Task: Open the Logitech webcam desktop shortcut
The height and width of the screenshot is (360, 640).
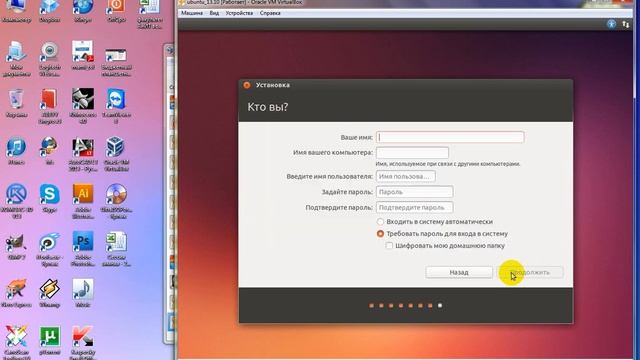Action: coord(50,58)
